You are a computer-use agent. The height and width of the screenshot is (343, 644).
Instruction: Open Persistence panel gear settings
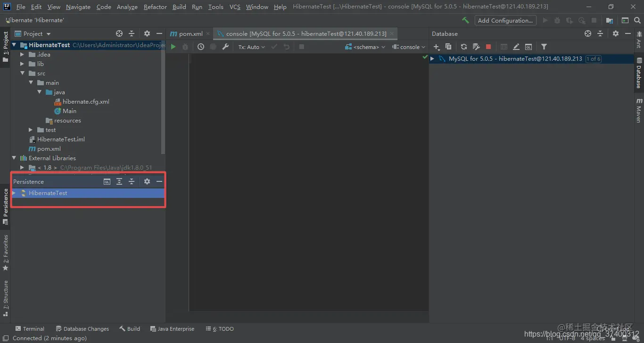(147, 181)
